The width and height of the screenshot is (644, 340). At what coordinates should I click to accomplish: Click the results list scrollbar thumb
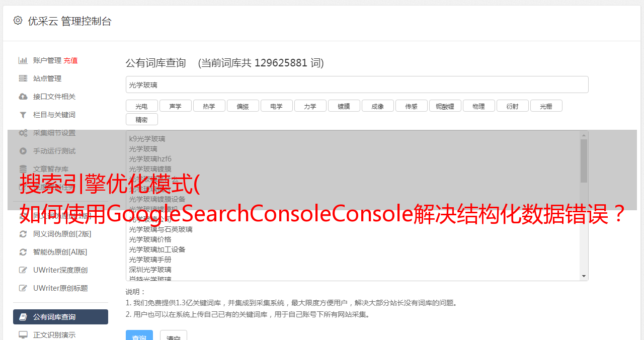(584, 161)
